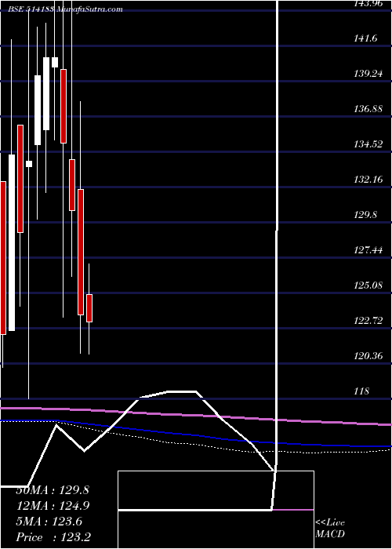Select the 125.08 price axis label

368,285
